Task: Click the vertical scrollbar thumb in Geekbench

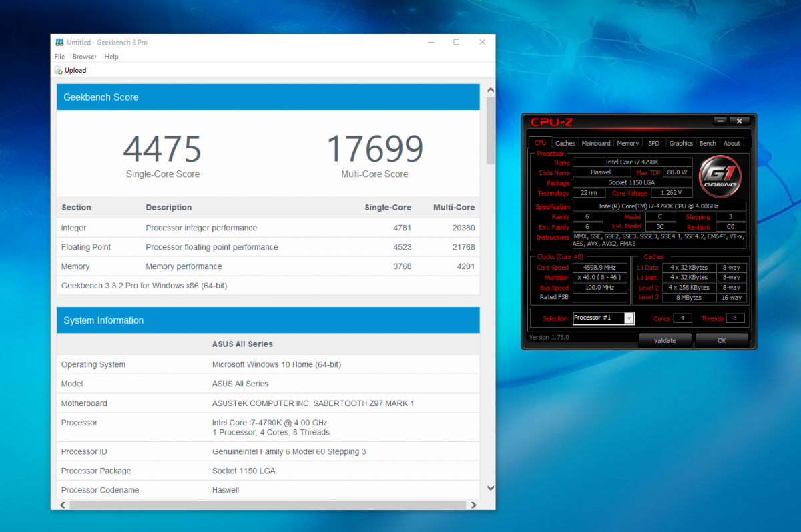Action: [x=491, y=130]
